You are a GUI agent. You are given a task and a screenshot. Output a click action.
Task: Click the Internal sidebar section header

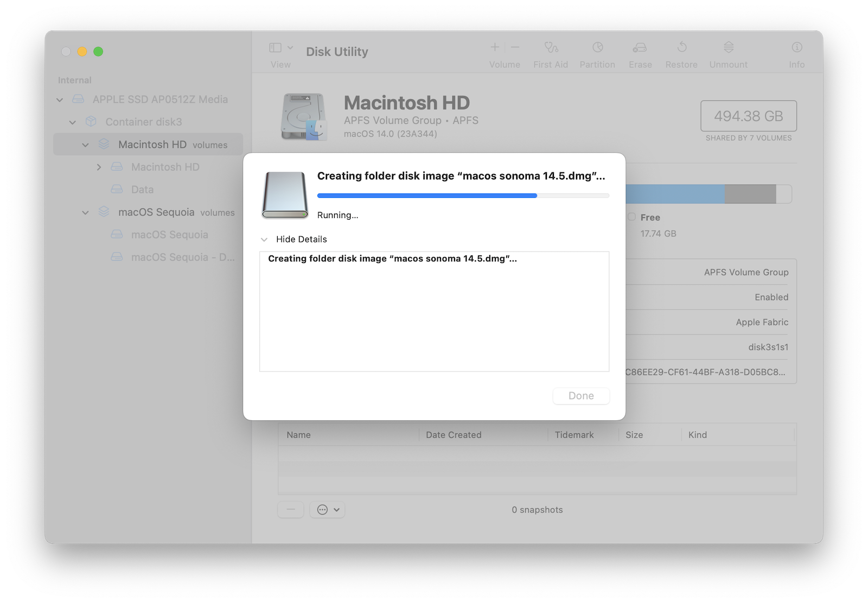(x=75, y=80)
